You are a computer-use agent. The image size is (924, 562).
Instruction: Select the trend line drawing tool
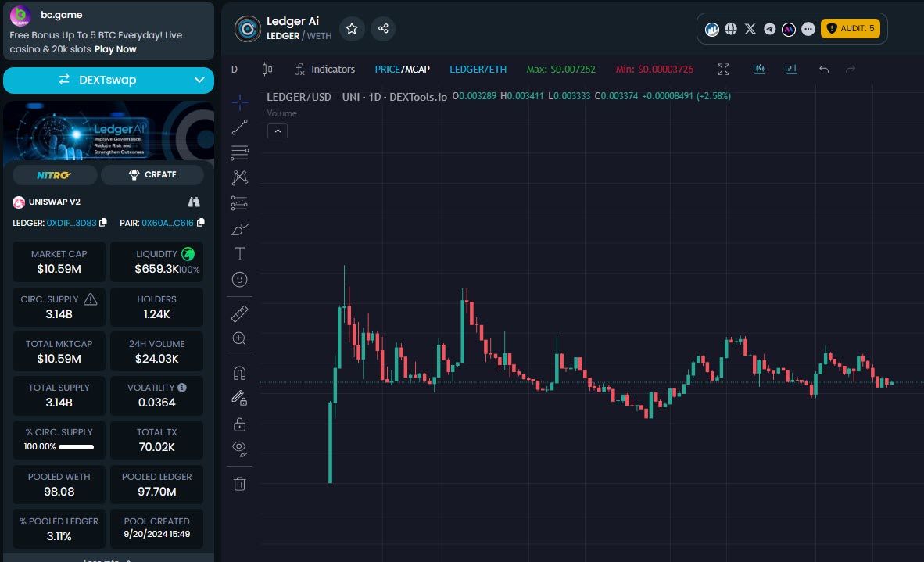(x=238, y=127)
